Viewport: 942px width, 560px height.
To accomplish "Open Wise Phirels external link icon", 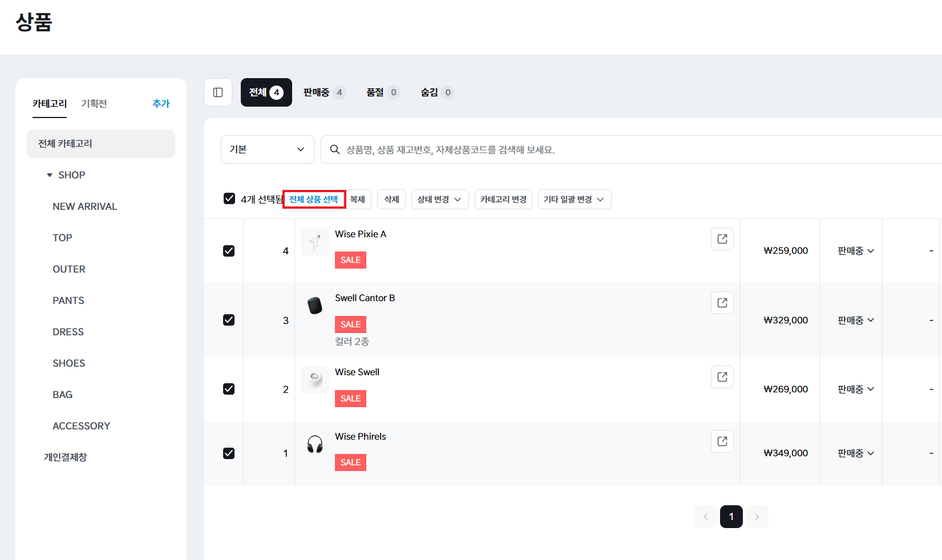I will click(x=722, y=441).
